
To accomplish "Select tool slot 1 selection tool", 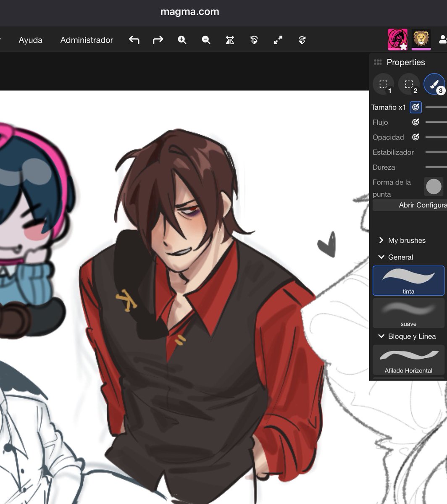I will tap(383, 84).
